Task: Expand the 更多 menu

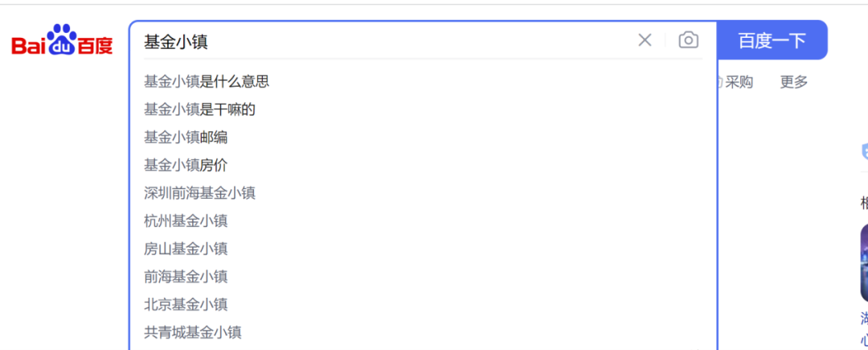Action: [794, 81]
